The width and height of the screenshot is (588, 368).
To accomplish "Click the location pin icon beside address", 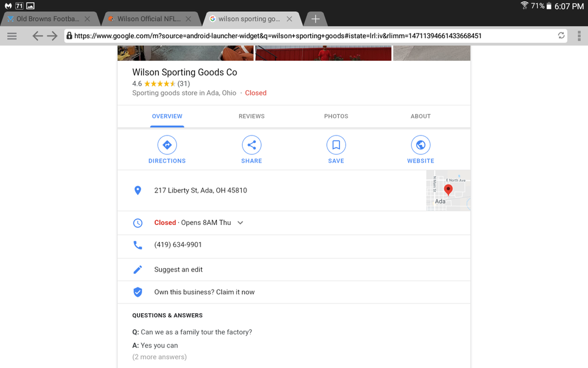I will pyautogui.click(x=138, y=190).
